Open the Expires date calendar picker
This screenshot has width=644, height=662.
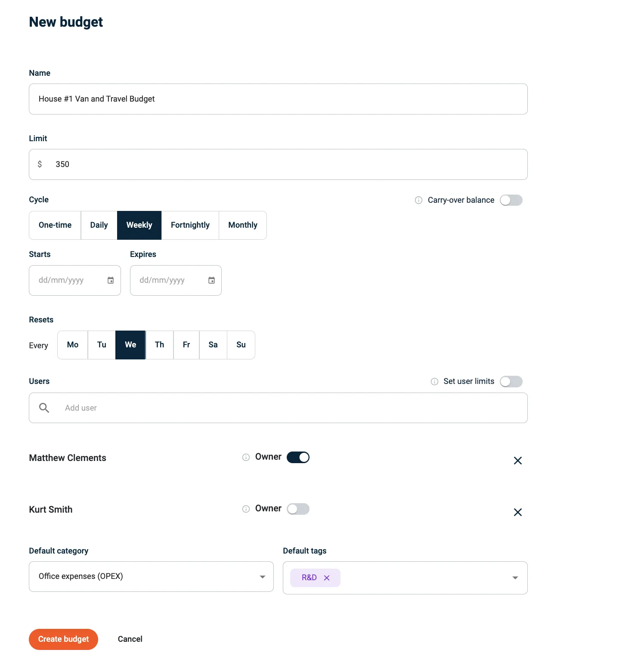point(211,280)
